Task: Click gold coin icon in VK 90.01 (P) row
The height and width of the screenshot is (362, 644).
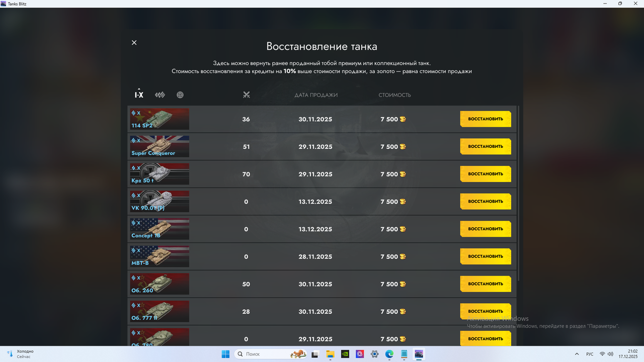Action: tap(403, 202)
